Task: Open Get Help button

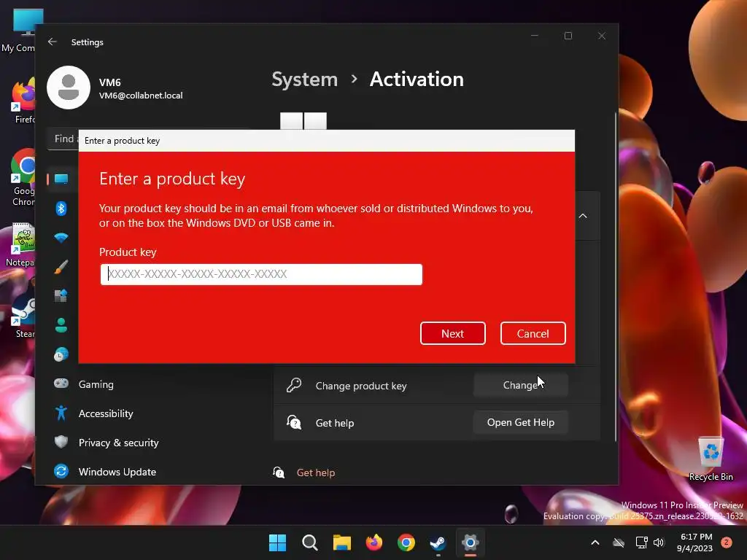Action: tap(520, 422)
